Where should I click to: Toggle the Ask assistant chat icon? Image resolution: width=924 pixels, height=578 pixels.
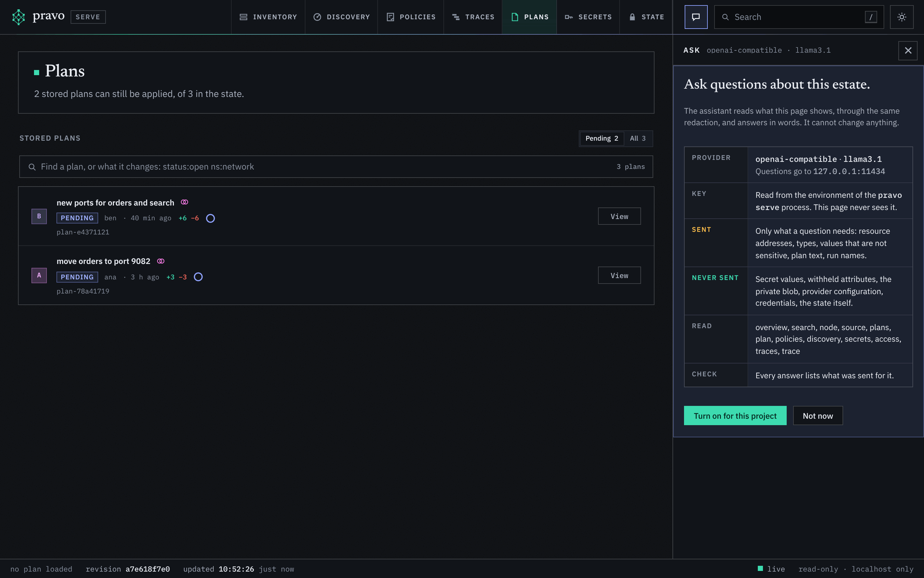point(696,17)
